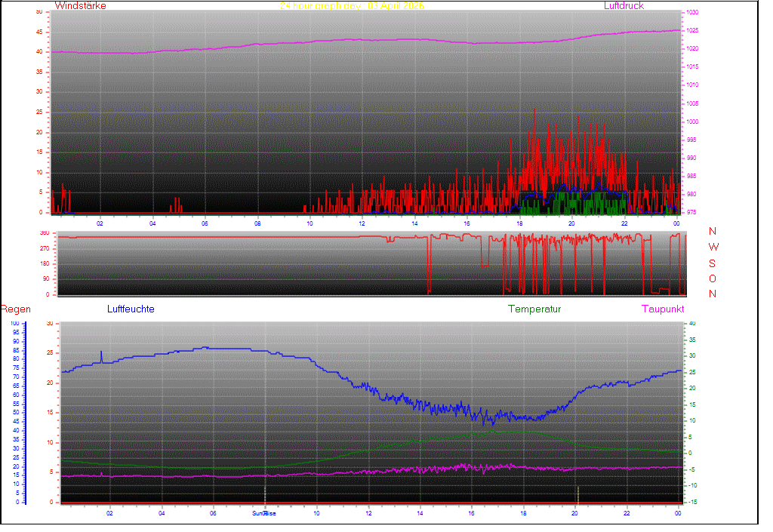Click the sunset marker near hour 20
Viewport: 773px width, 532px height.
(577, 494)
